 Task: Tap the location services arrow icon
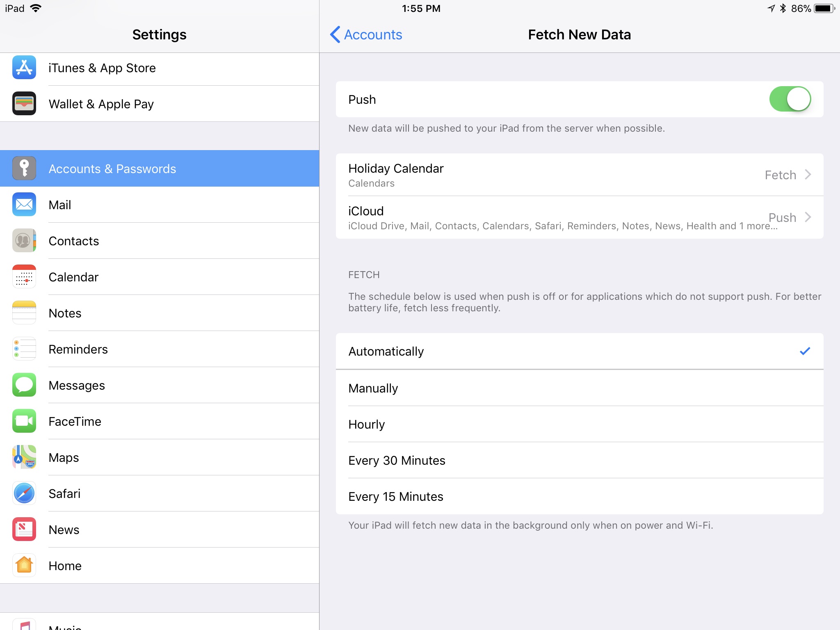[x=771, y=8]
